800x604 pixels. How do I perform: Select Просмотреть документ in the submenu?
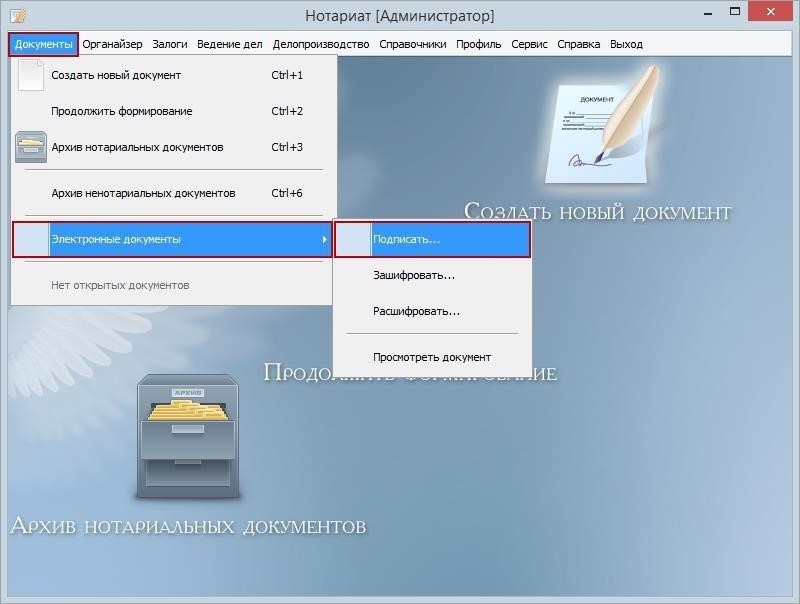pyautogui.click(x=431, y=357)
